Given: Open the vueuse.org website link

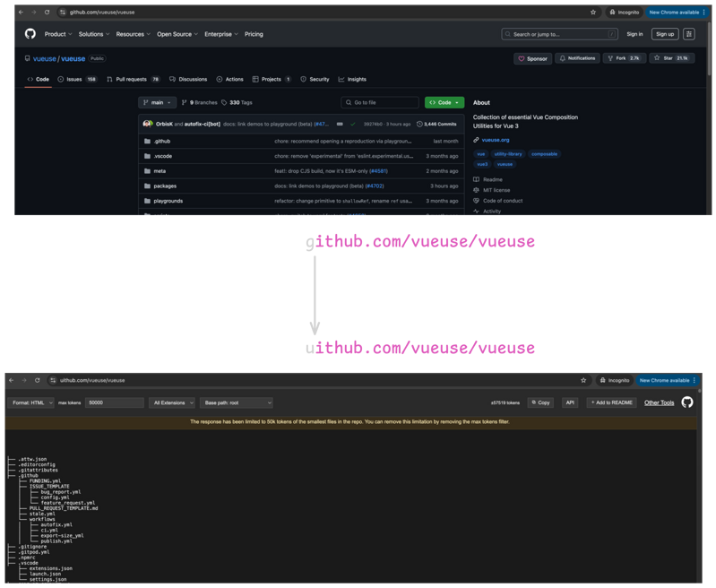Looking at the screenshot, I should 496,140.
